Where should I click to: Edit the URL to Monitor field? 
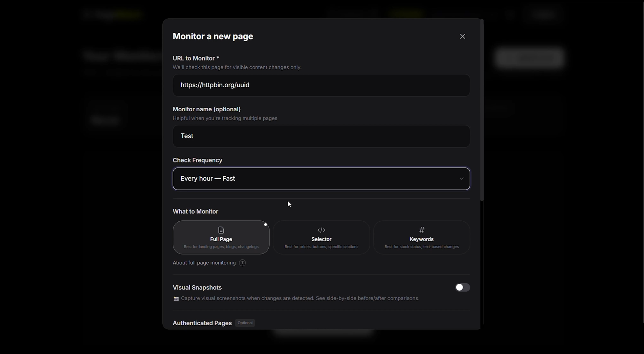tap(321, 85)
